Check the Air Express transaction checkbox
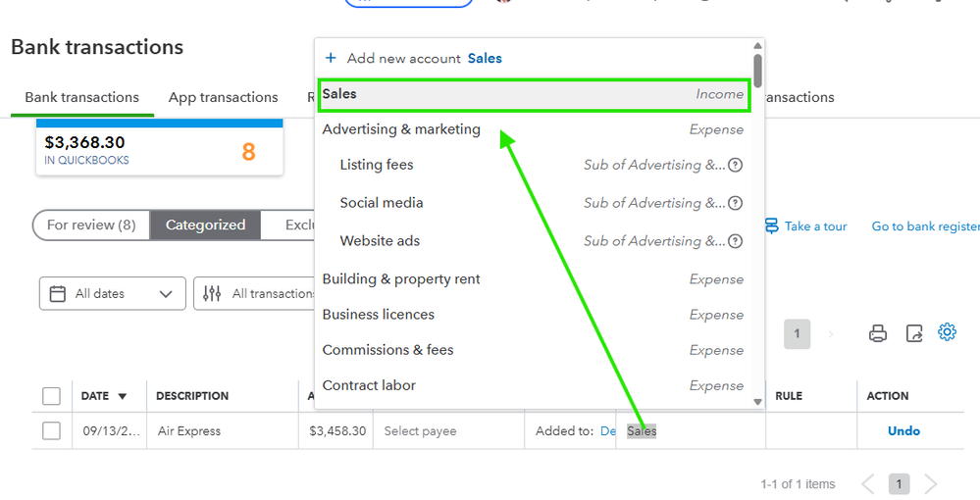 click(52, 430)
